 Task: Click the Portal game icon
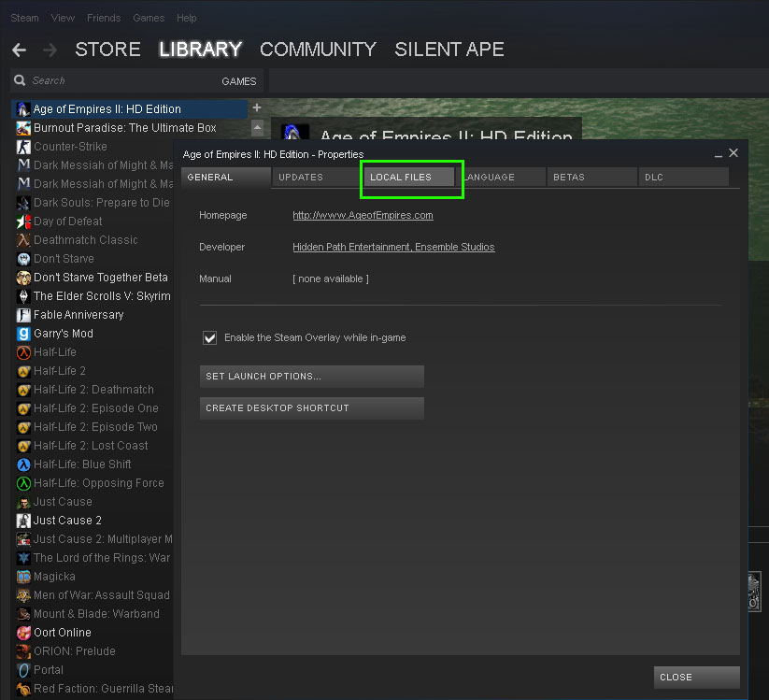click(23, 670)
